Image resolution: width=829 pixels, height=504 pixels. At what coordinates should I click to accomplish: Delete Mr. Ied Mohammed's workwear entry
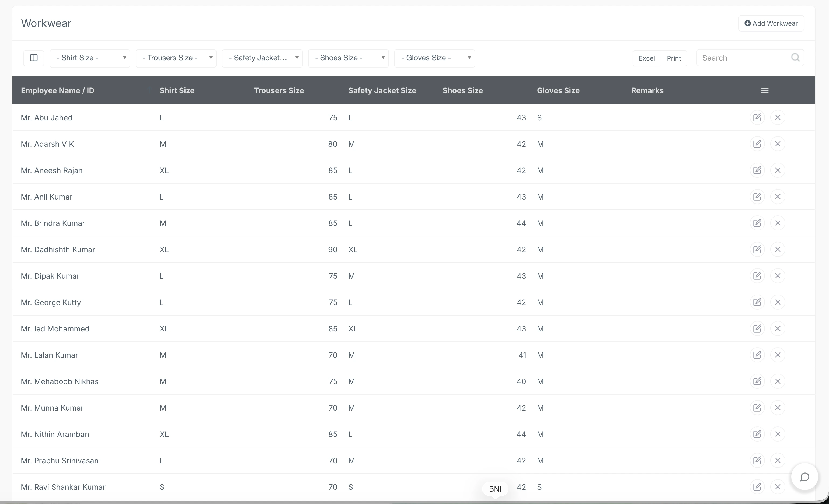coord(778,329)
